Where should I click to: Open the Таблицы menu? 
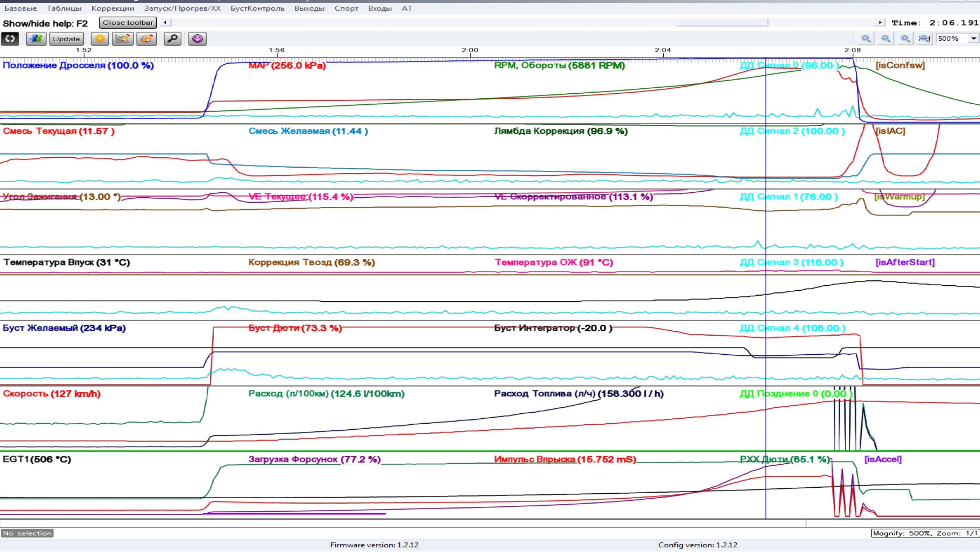(x=64, y=8)
